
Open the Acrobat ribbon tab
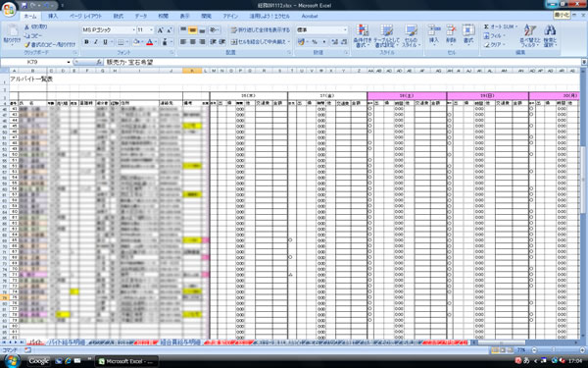pyautogui.click(x=310, y=16)
